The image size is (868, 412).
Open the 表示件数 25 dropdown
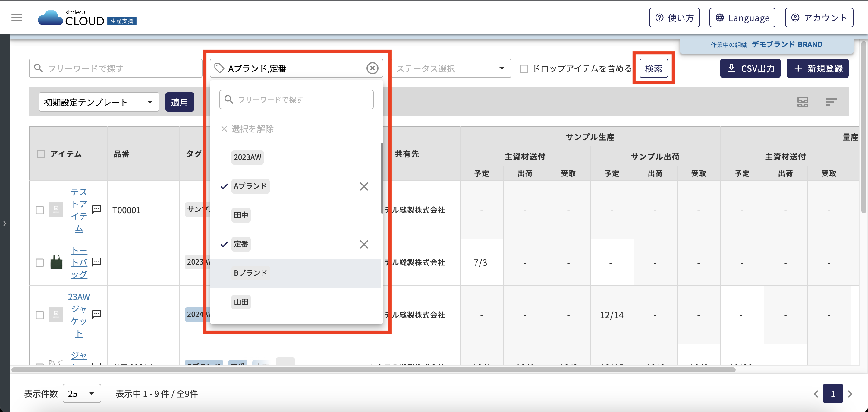82,394
